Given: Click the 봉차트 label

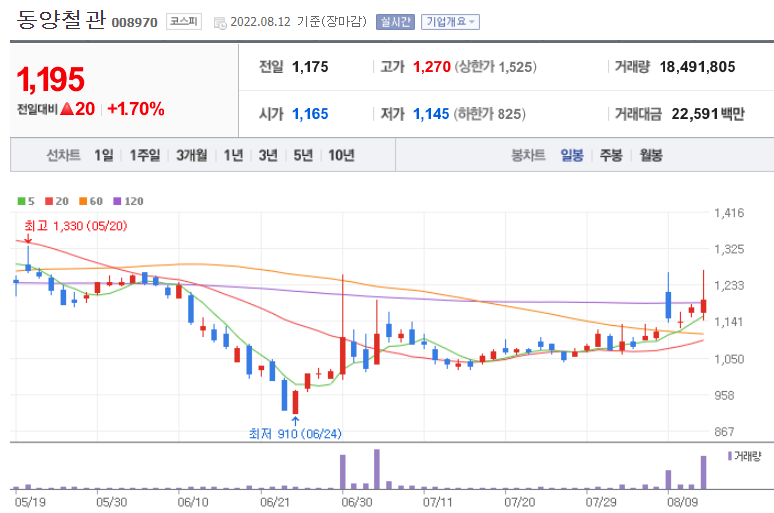Looking at the screenshot, I should [x=528, y=156].
